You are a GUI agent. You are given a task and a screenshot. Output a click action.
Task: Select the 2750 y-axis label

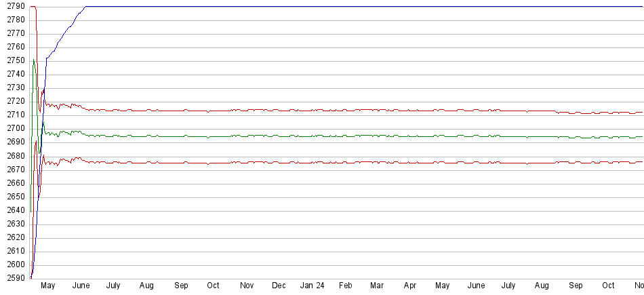coord(15,60)
